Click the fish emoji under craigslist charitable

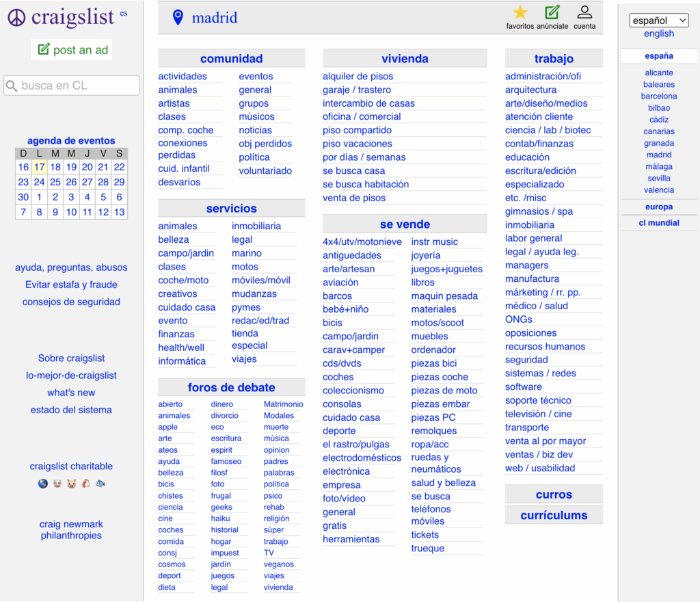pos(100,484)
